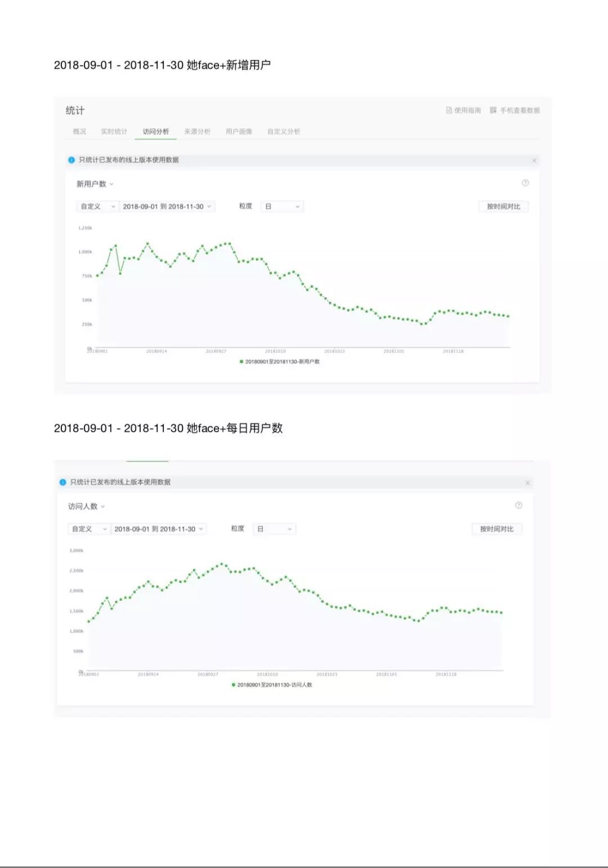Switch to the 用户画像 tab
Viewport: 608px width, 868px height.
click(239, 132)
